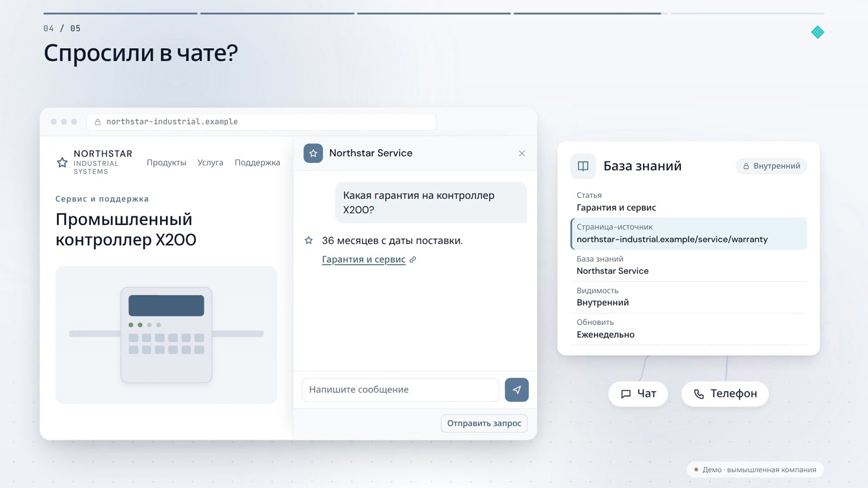868x488 pixels.
Task: Select the Чат channel button
Action: 638,394
